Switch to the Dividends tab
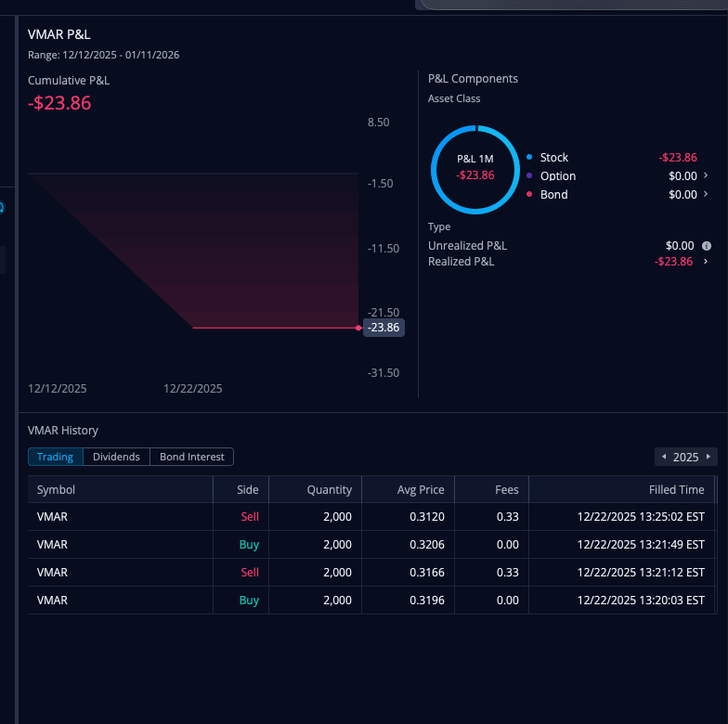 coord(116,457)
